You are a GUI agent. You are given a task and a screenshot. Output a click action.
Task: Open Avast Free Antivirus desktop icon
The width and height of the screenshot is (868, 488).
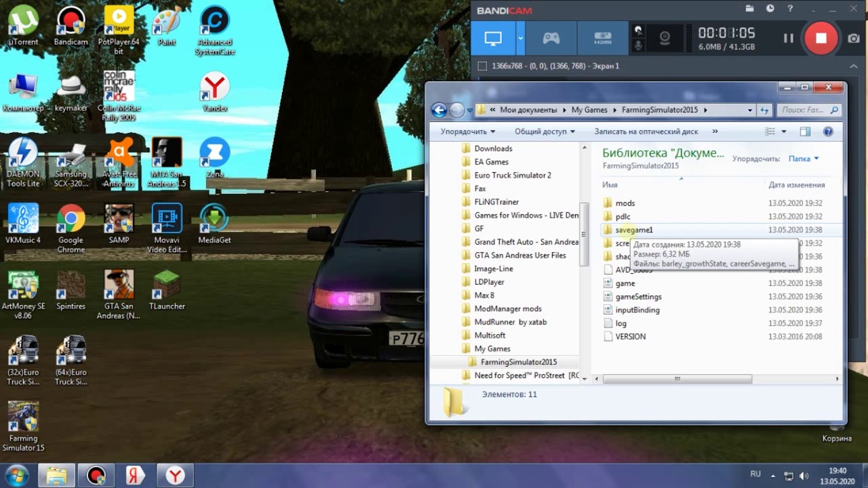[118, 163]
